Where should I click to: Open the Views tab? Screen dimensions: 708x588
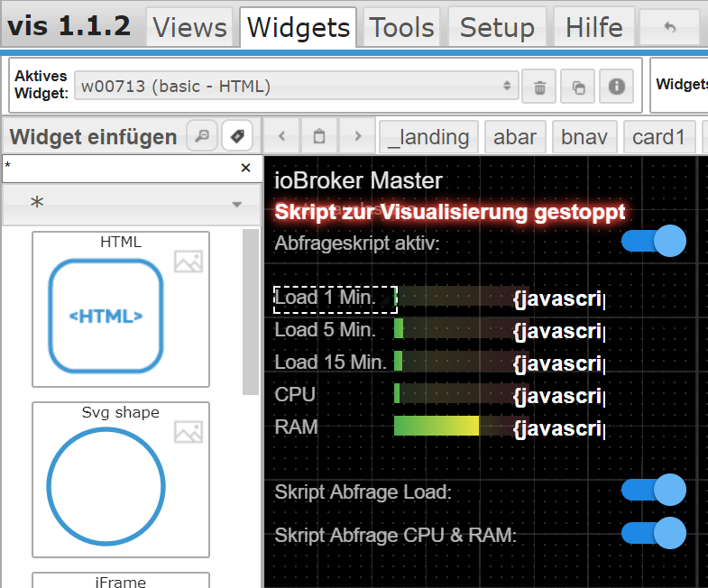tap(189, 27)
